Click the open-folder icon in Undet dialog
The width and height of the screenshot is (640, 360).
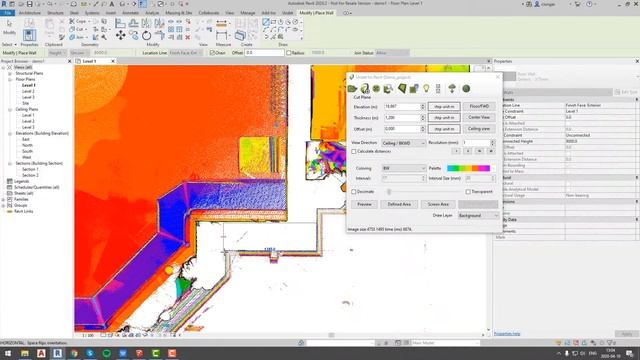[x=352, y=89]
